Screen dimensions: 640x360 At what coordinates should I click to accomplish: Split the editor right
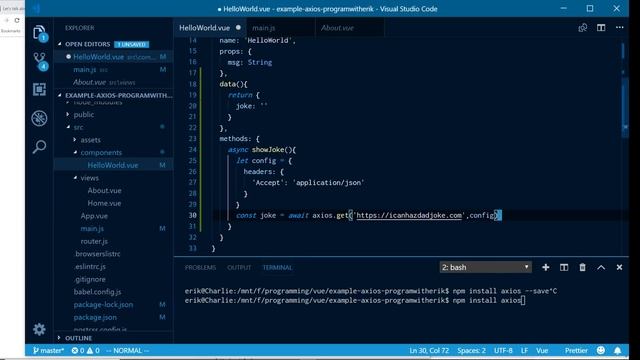(601, 28)
